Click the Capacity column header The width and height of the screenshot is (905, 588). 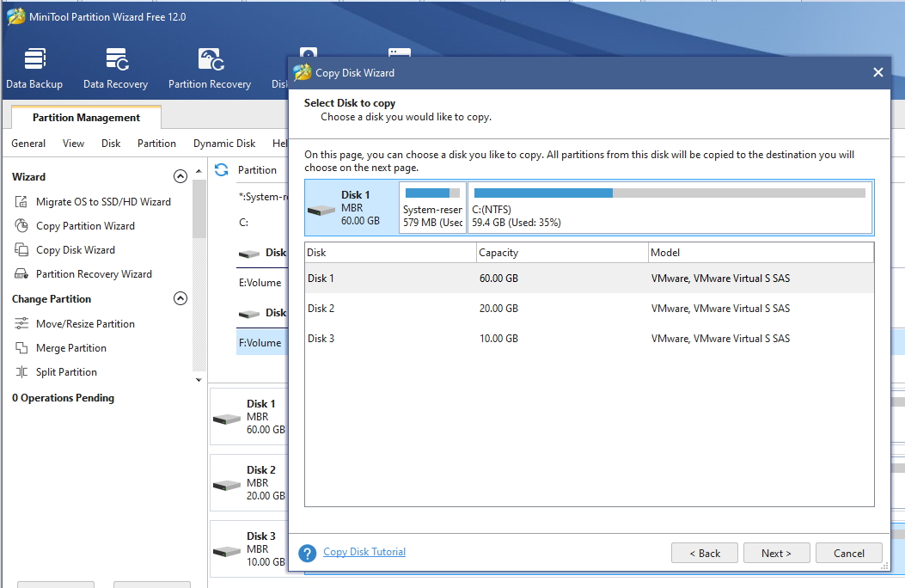(562, 252)
